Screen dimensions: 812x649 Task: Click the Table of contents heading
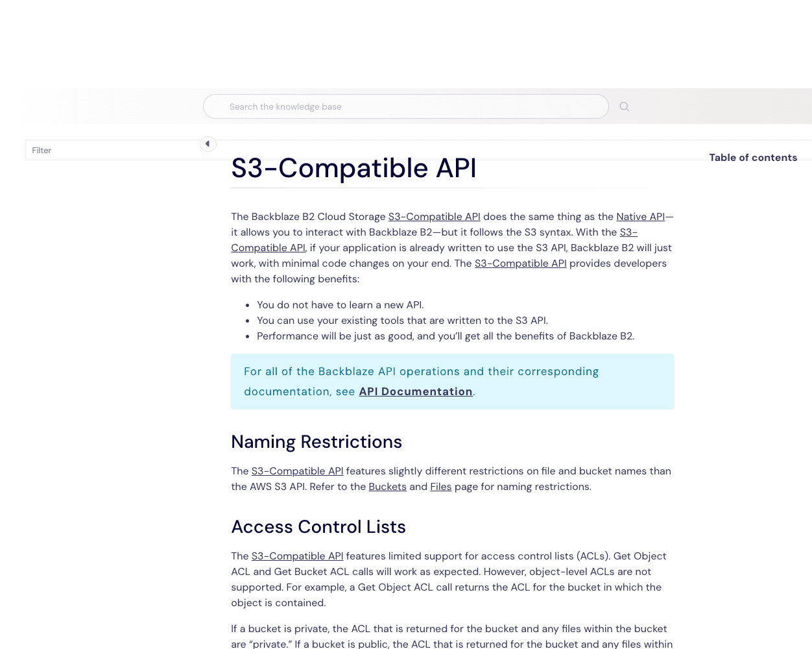(x=753, y=158)
